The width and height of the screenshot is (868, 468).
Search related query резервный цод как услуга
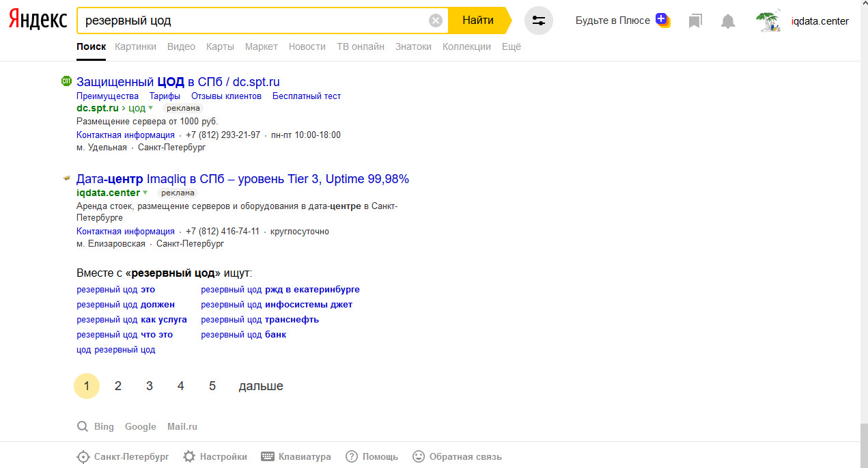132,320
